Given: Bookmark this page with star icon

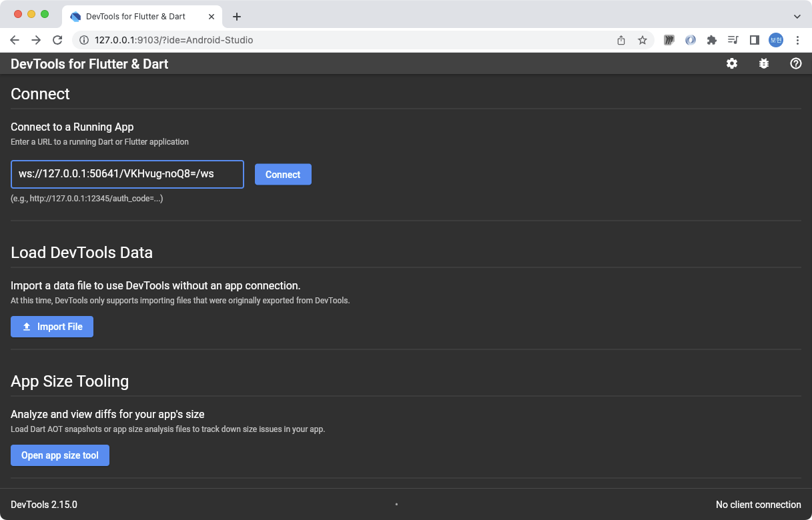Looking at the screenshot, I should 643,40.
